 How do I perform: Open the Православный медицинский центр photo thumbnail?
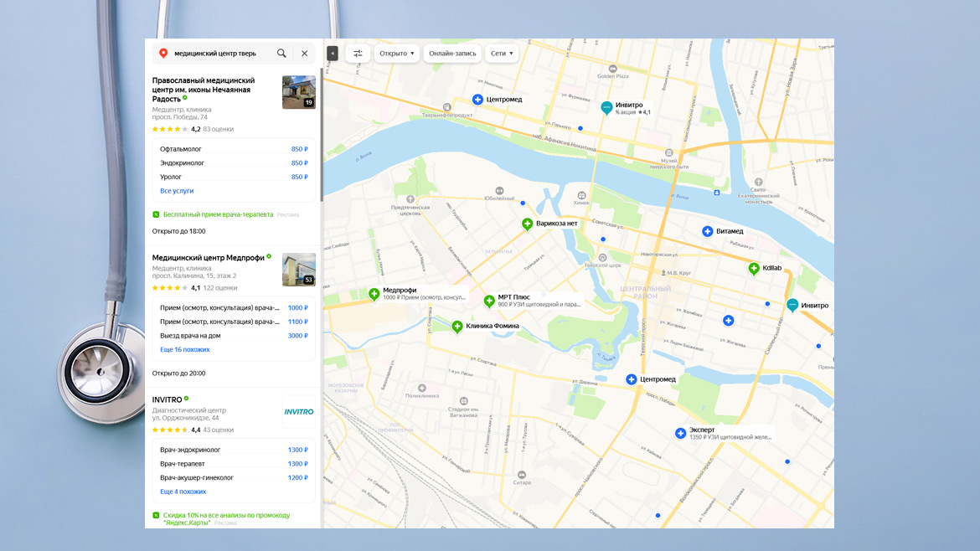coord(298,92)
